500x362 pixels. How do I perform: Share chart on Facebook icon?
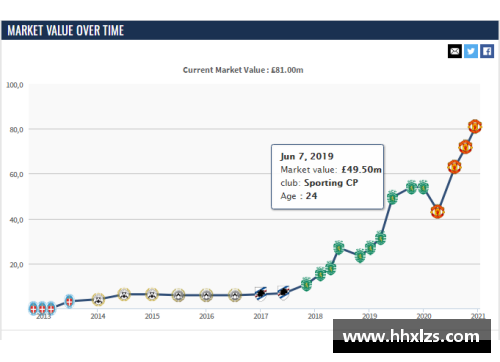pyautogui.click(x=487, y=51)
